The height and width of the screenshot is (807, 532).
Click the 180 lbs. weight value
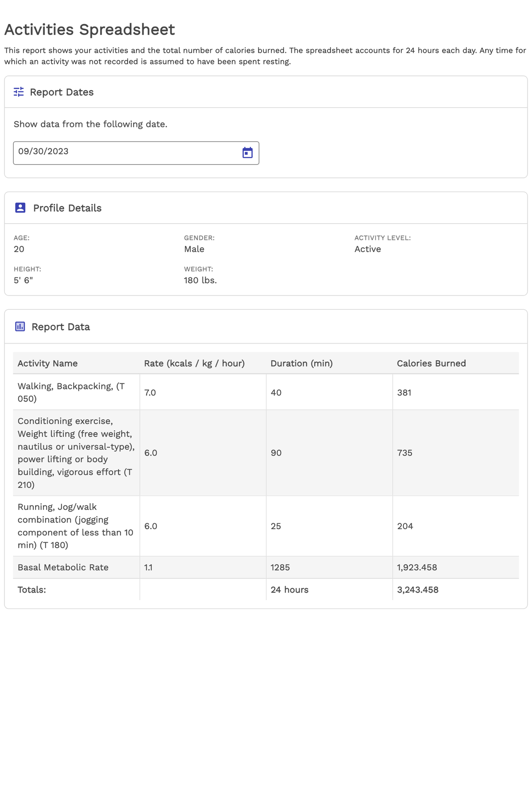click(x=200, y=280)
